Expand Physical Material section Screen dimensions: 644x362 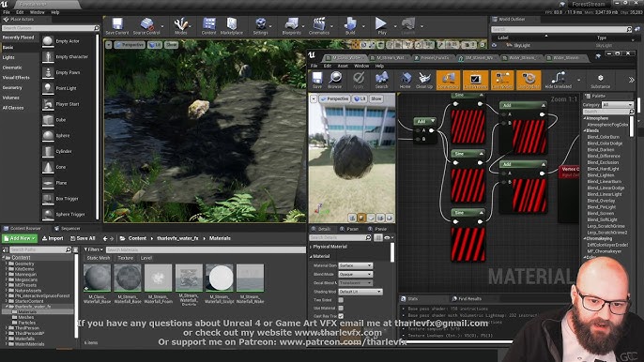coord(311,247)
